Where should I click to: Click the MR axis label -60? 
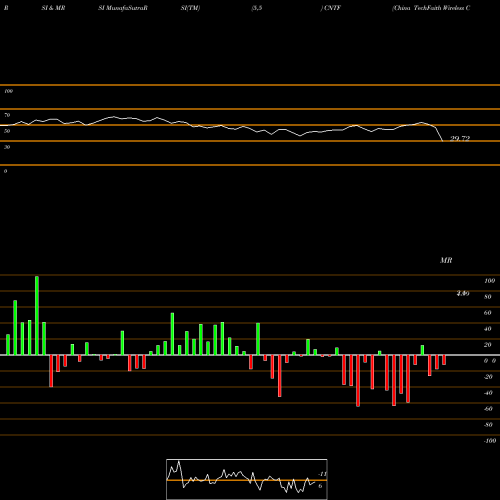pos(488,409)
